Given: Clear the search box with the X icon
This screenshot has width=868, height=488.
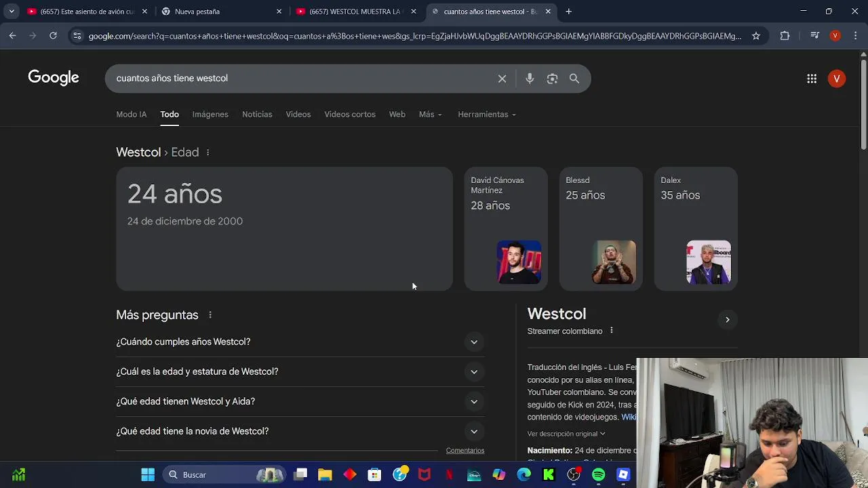Looking at the screenshot, I should tap(502, 79).
